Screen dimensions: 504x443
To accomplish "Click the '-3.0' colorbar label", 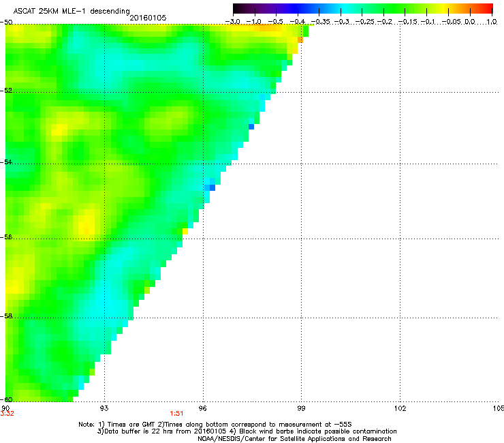I will (x=233, y=22).
